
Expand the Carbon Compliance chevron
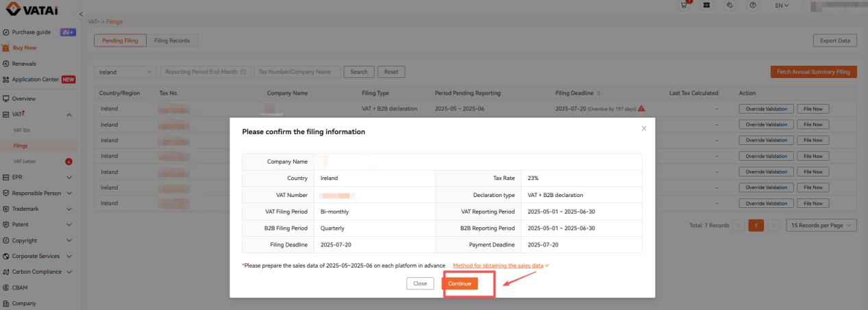tap(69, 272)
